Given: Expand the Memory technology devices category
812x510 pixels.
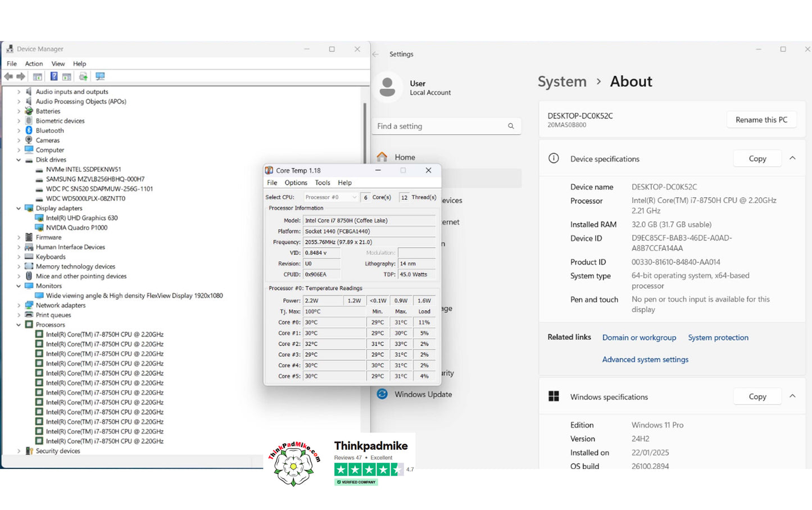Looking at the screenshot, I should point(19,266).
